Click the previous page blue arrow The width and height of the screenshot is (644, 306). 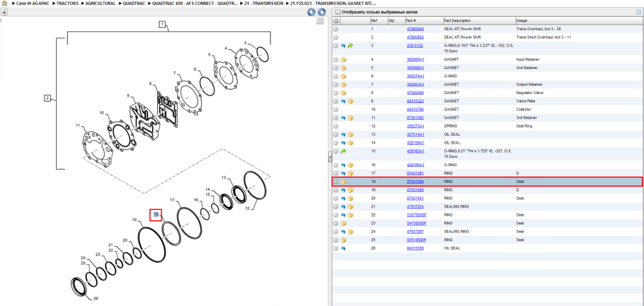pyautogui.click(x=311, y=12)
